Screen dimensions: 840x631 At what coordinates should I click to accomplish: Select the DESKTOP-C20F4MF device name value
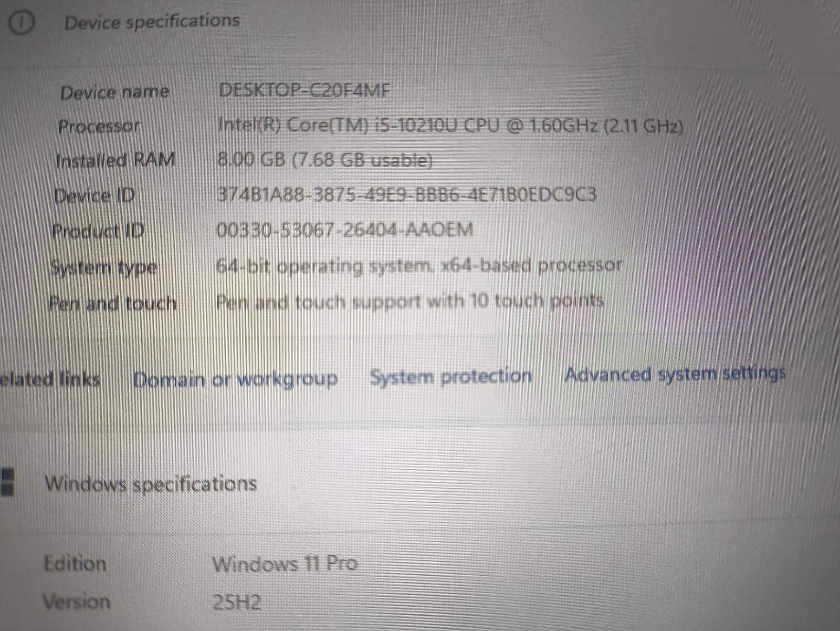(x=304, y=91)
